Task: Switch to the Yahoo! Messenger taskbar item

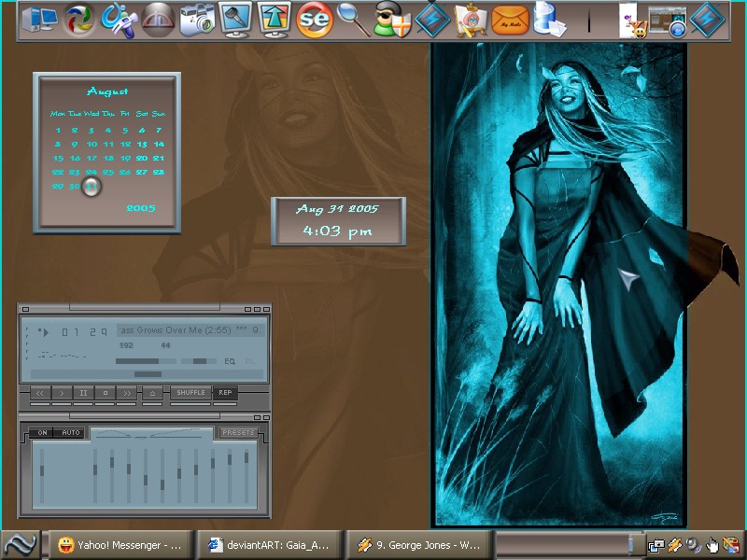Action: click(121, 545)
